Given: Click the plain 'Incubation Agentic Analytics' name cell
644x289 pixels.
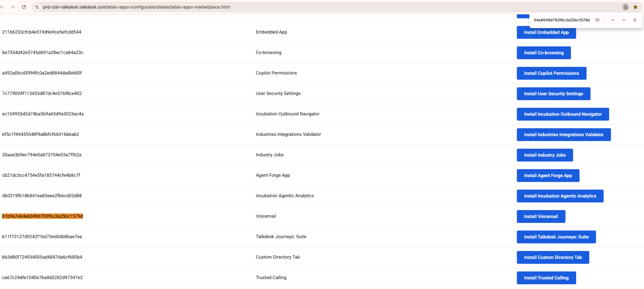Looking at the screenshot, I should point(285,195).
